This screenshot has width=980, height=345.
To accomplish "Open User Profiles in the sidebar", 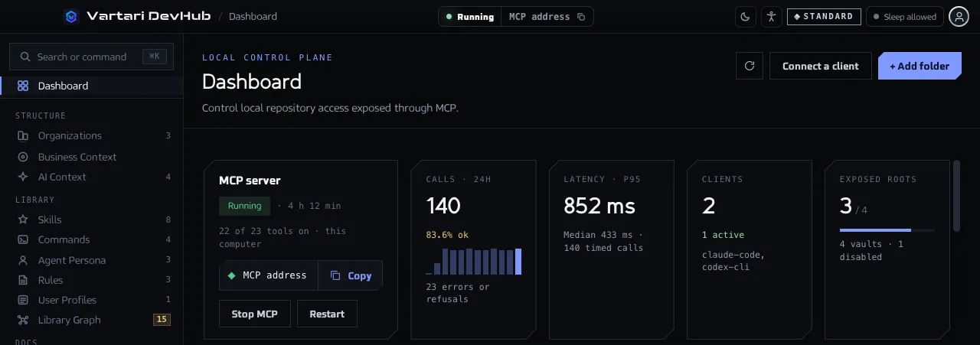I will tap(92, 300).
